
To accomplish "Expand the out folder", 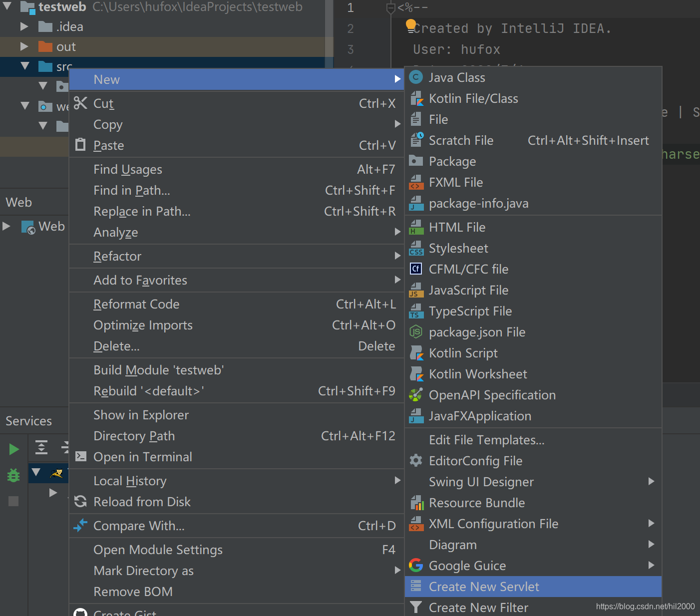I will point(24,46).
